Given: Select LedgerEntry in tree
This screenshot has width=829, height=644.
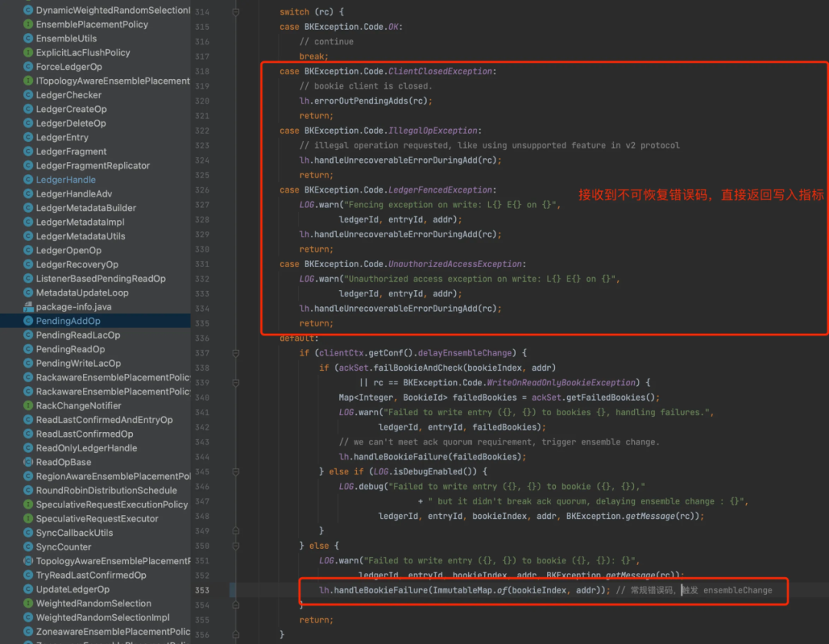Looking at the screenshot, I should 62,137.
